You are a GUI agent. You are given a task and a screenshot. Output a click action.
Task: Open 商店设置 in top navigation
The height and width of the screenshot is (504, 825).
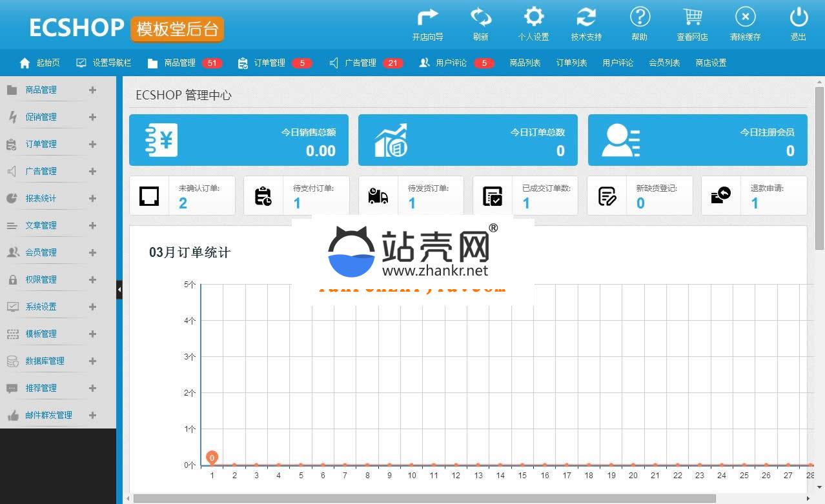[x=711, y=63]
